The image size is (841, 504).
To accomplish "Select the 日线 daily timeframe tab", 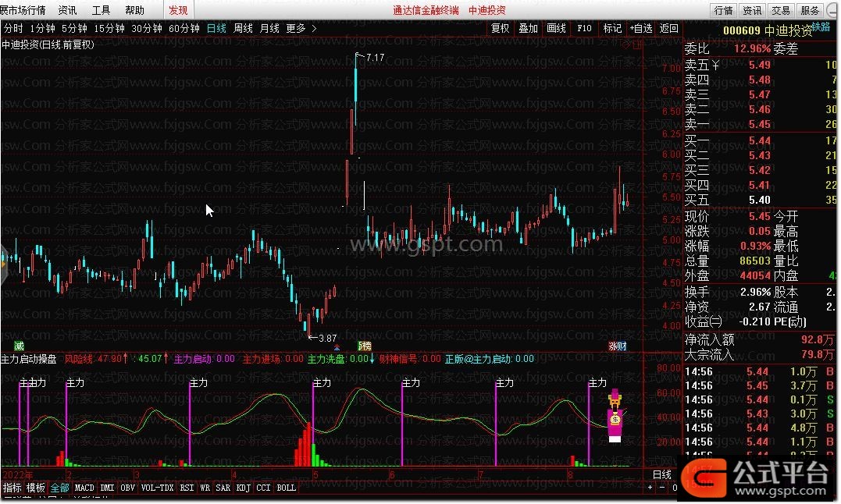I will 216,28.
